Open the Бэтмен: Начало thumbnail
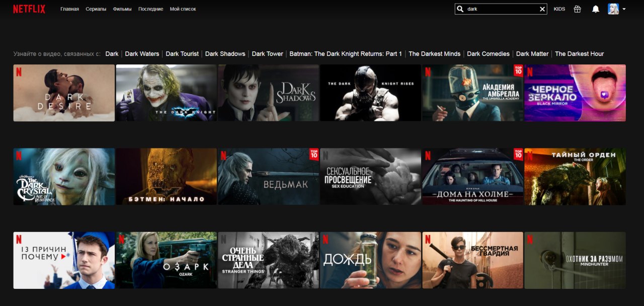This screenshot has height=306, width=644. (166, 176)
